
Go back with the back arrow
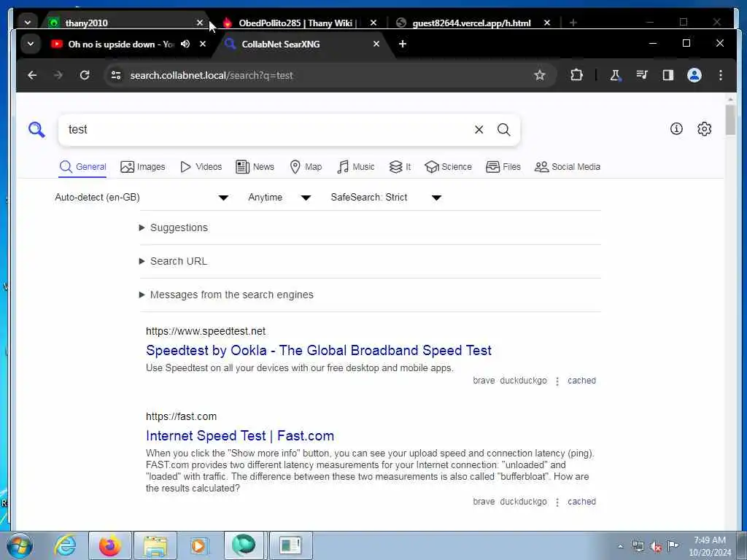32,75
